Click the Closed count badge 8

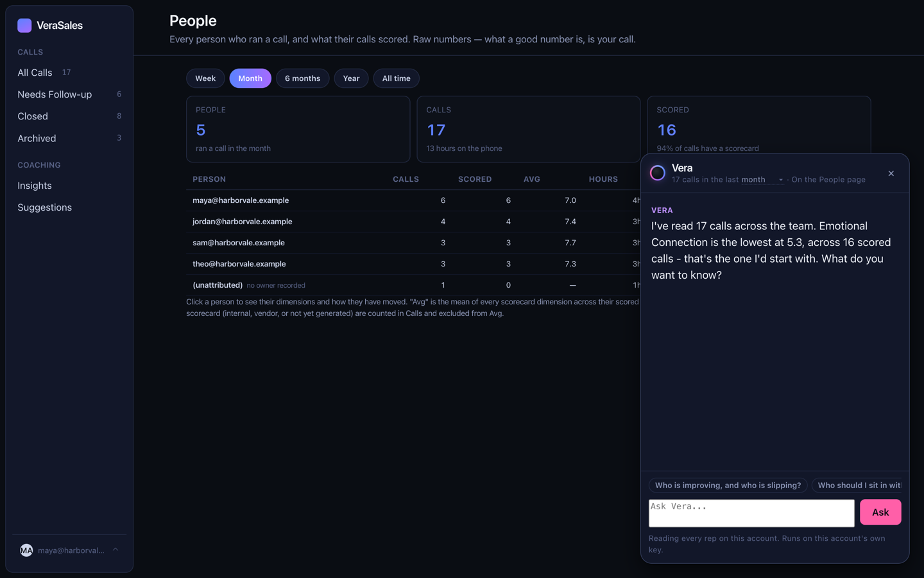click(119, 116)
